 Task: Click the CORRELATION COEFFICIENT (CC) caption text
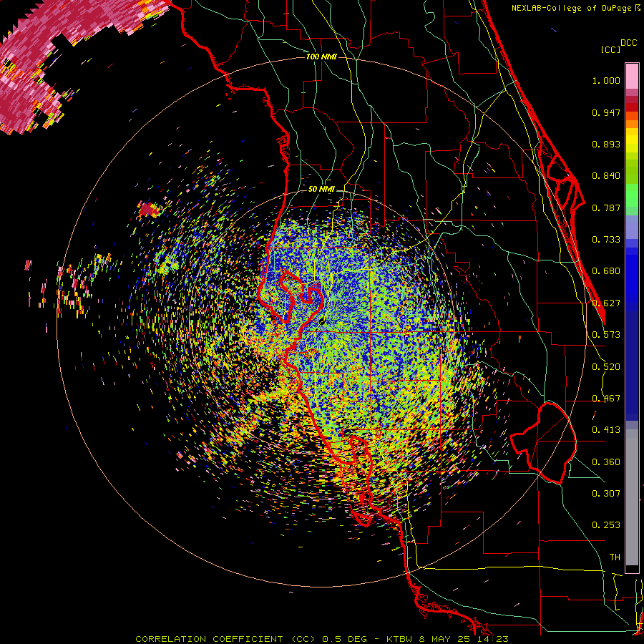tap(225, 639)
